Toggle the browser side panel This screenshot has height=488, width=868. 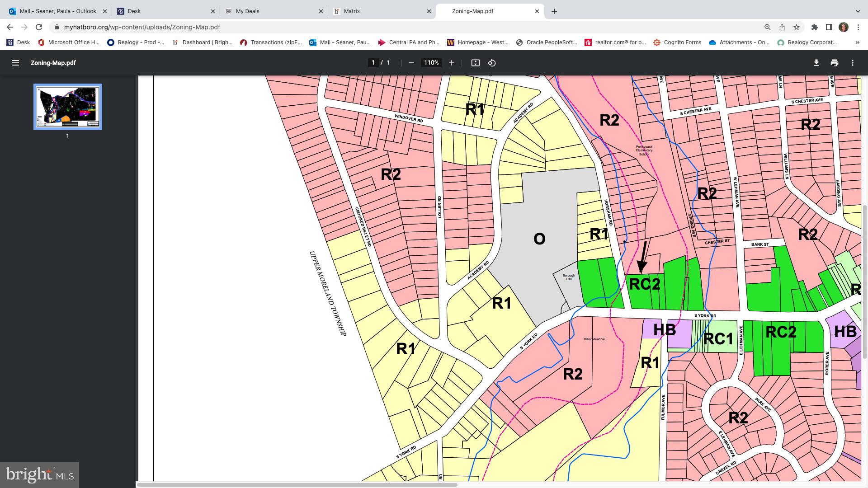pos(829,27)
